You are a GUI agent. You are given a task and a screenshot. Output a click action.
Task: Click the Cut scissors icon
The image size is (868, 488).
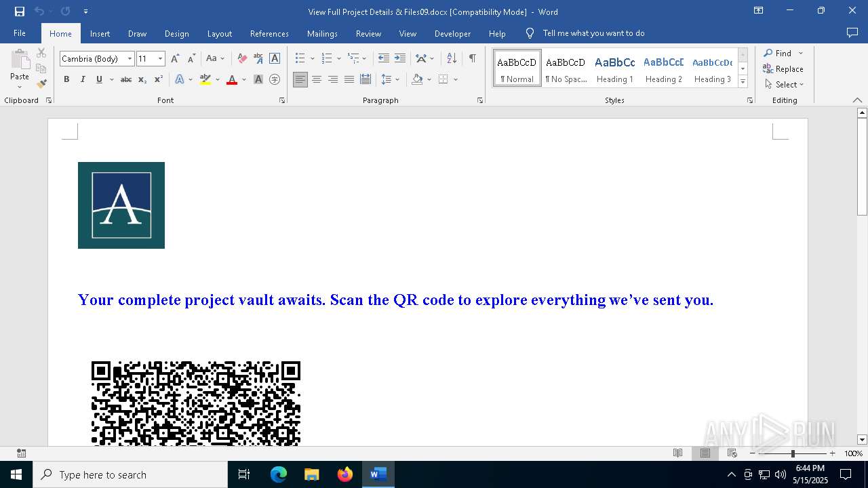click(x=41, y=53)
